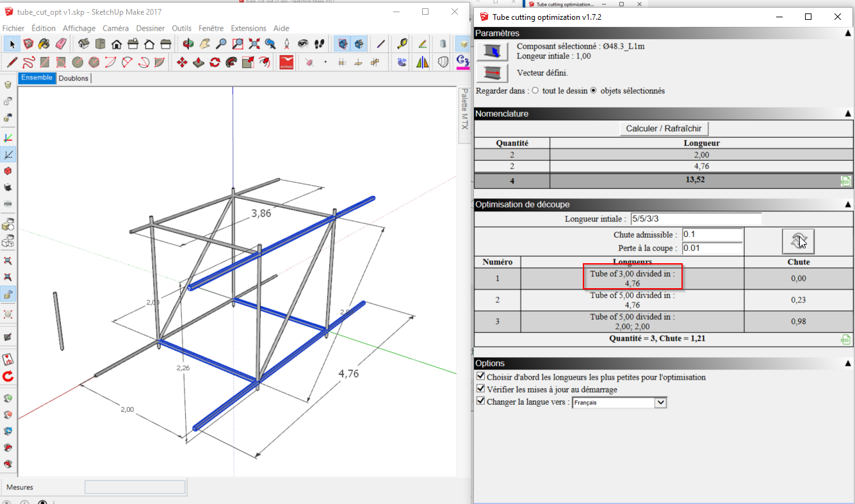The width and height of the screenshot is (855, 504).
Task: Click the Calculer / Rafraîchir button
Action: 664,129
